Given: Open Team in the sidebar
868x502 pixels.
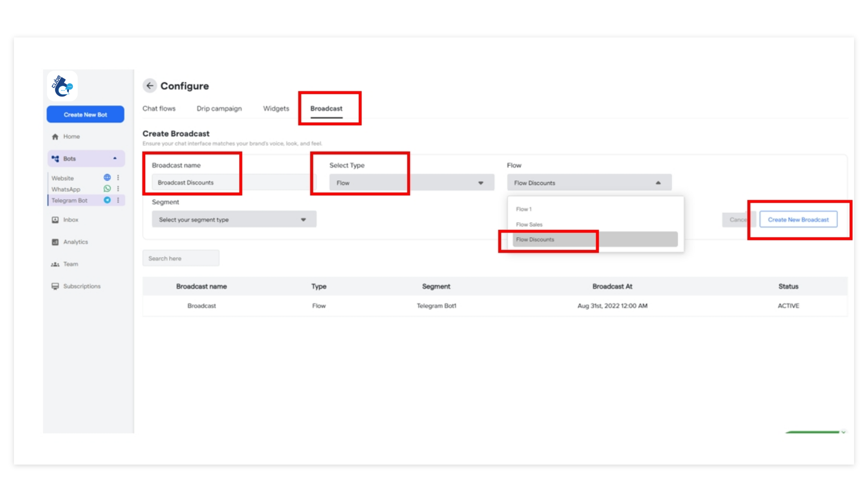Looking at the screenshot, I should 71,264.
